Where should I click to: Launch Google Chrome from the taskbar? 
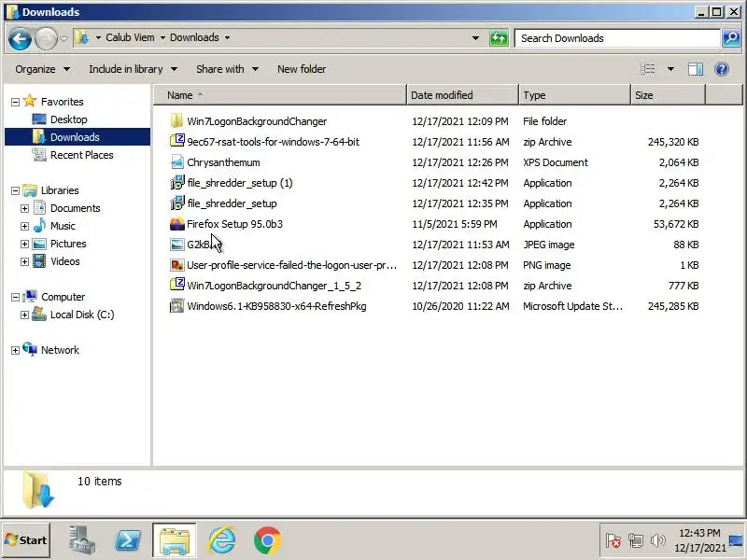tap(268, 540)
